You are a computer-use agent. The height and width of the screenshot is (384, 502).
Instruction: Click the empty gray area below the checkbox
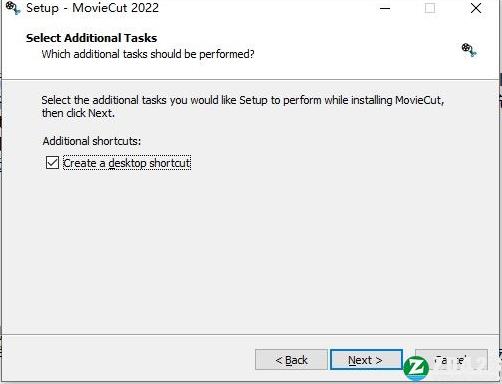click(x=250, y=250)
